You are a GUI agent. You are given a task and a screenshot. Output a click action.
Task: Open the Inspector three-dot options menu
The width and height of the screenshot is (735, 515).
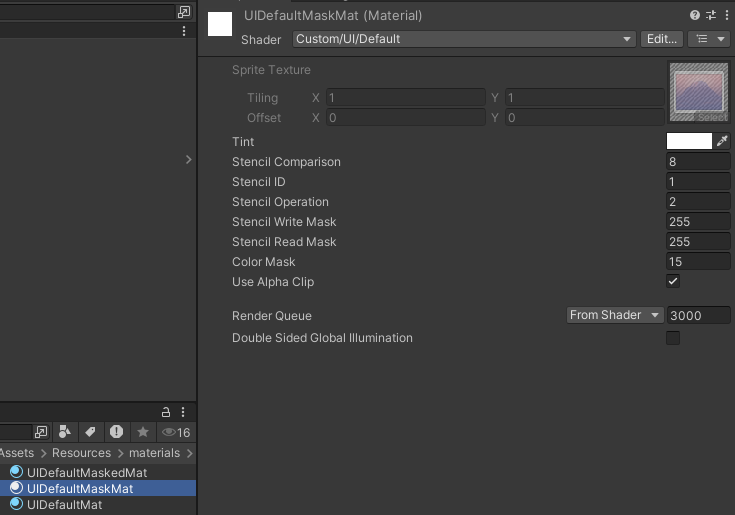coord(725,15)
